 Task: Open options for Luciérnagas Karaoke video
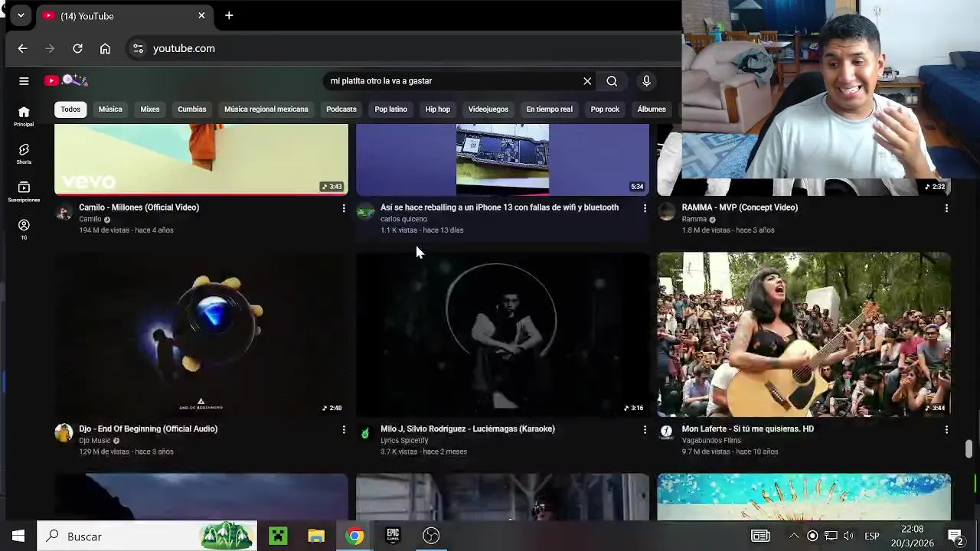645,429
